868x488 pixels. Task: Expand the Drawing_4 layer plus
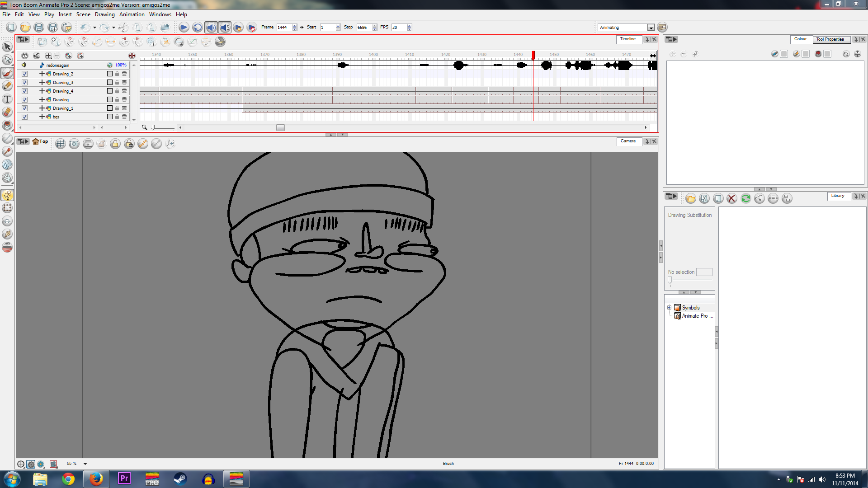42,91
